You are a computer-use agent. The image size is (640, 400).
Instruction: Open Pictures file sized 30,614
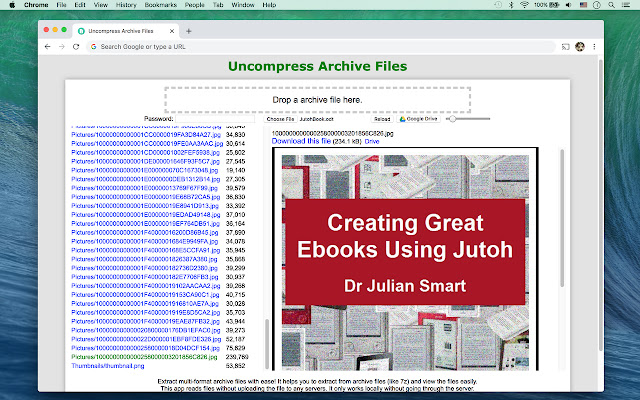[x=147, y=144]
